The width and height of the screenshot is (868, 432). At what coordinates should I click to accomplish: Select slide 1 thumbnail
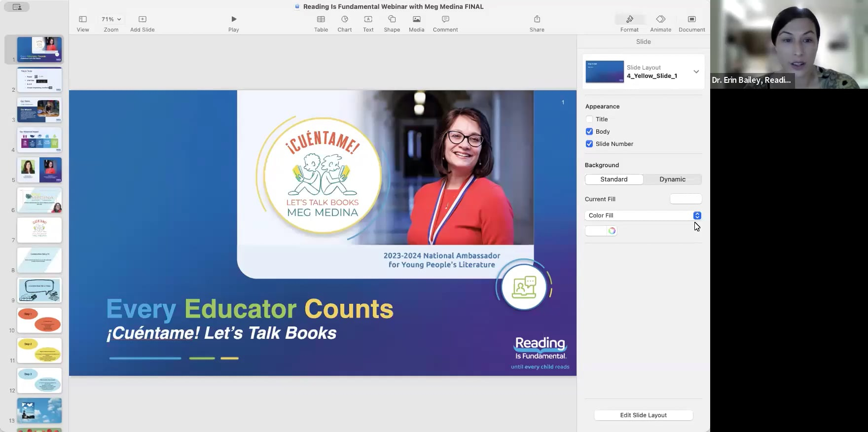(x=39, y=49)
